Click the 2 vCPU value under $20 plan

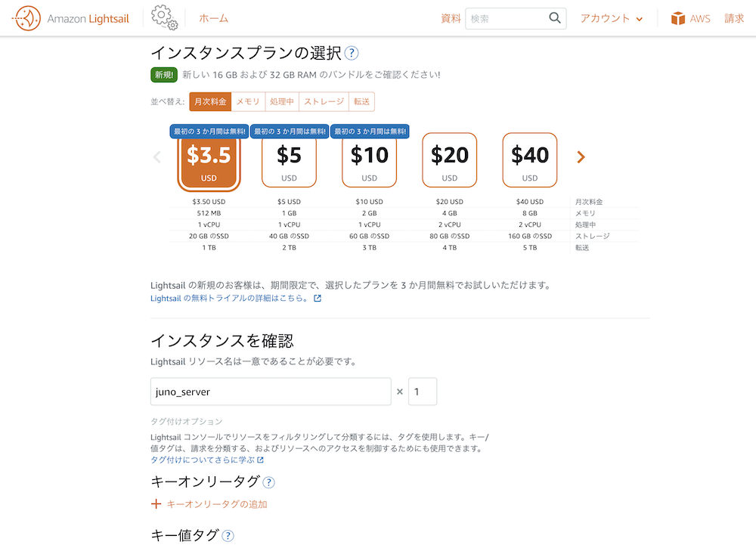pyautogui.click(x=449, y=225)
